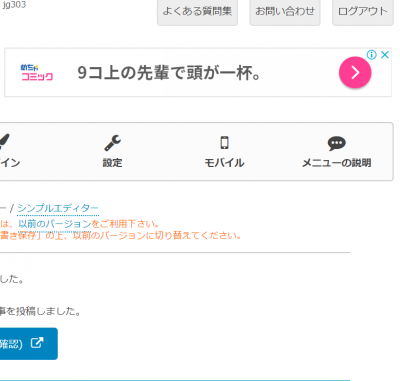Click the speech bubble icon
400x381 pixels.
click(x=336, y=143)
